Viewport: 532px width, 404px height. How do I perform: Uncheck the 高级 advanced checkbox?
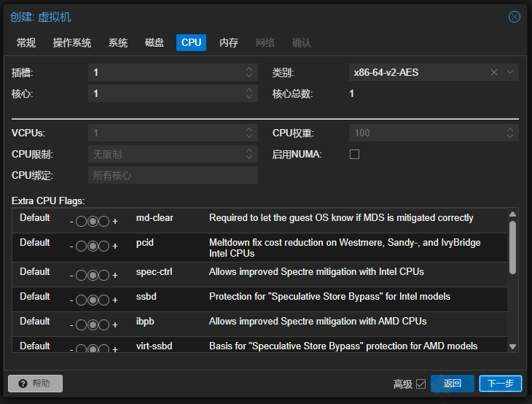(420, 384)
